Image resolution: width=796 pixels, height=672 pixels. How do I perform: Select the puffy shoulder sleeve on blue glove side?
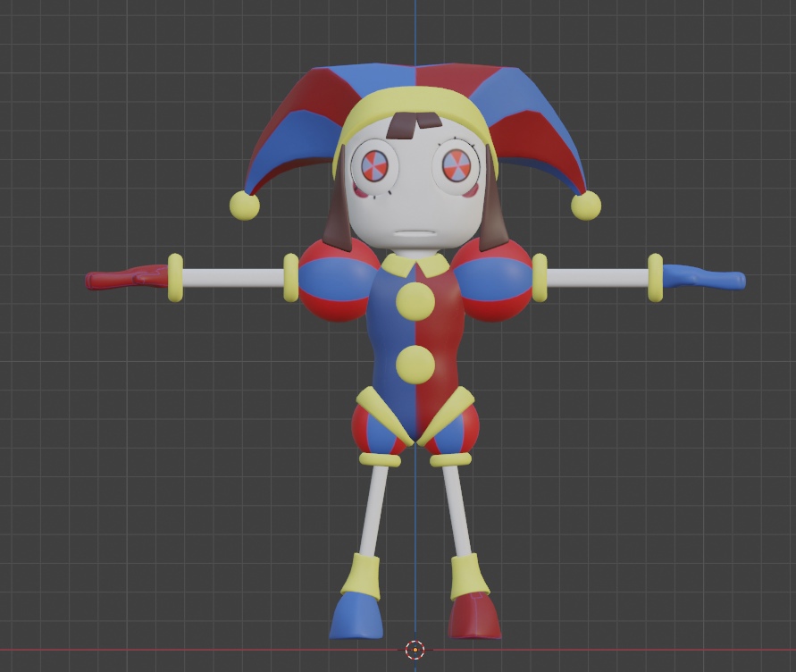pos(491,280)
